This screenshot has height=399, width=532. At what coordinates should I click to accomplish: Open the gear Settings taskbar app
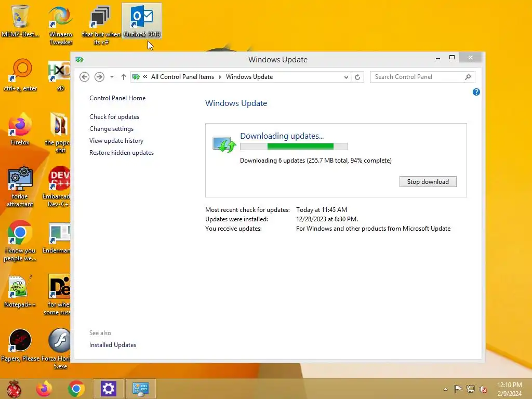tap(109, 389)
